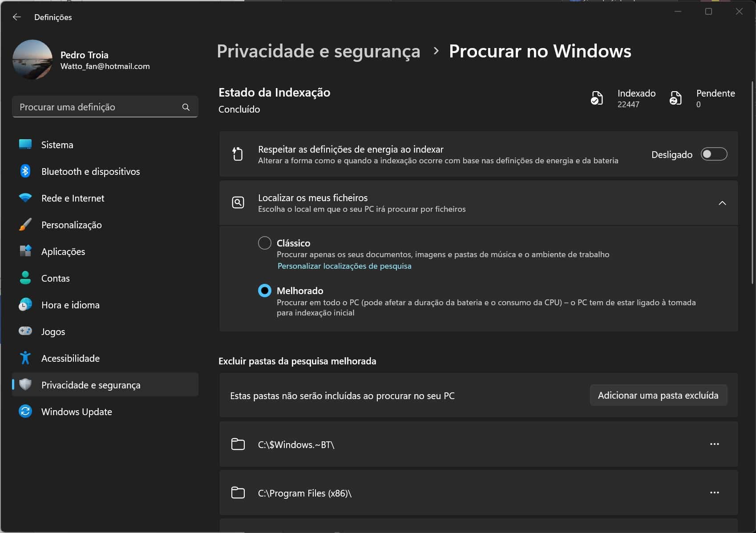Open Personalizar localizações de pesquisa link

pos(344,266)
